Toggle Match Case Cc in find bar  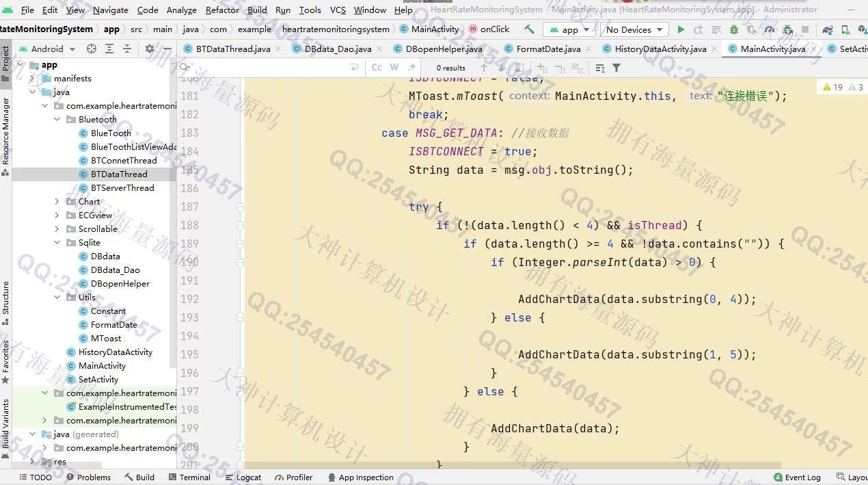tap(377, 68)
